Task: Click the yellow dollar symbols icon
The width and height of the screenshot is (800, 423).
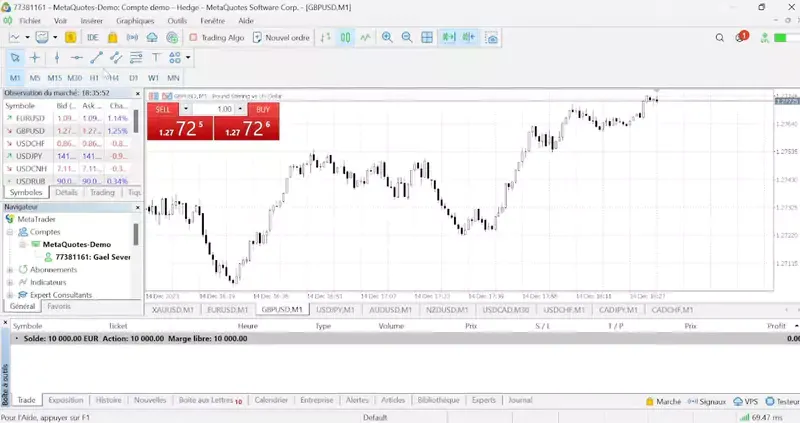Action: (x=70, y=37)
